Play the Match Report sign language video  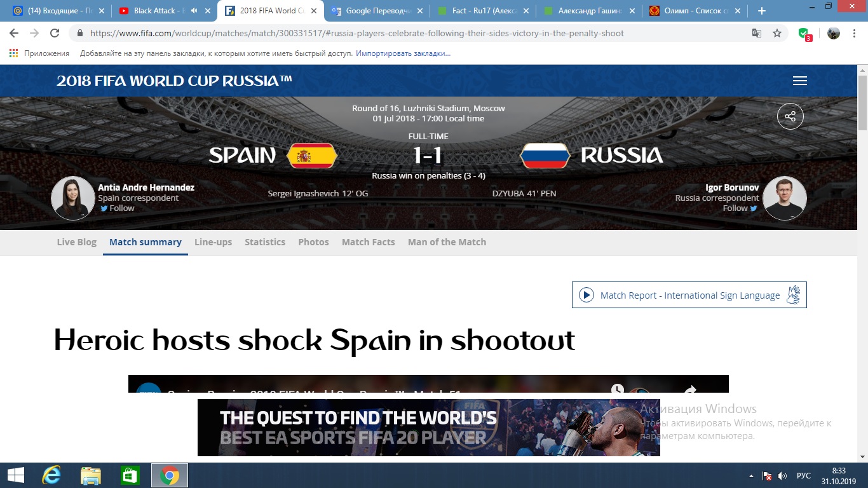point(587,295)
